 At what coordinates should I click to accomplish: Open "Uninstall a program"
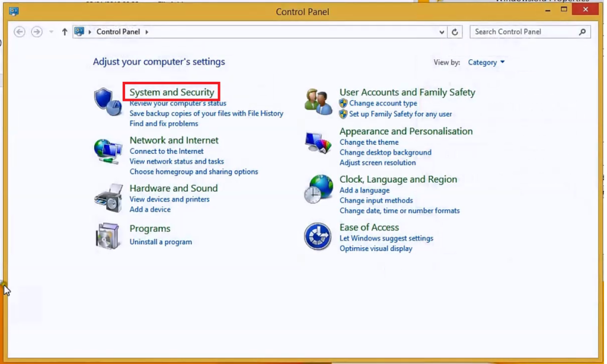(x=161, y=241)
